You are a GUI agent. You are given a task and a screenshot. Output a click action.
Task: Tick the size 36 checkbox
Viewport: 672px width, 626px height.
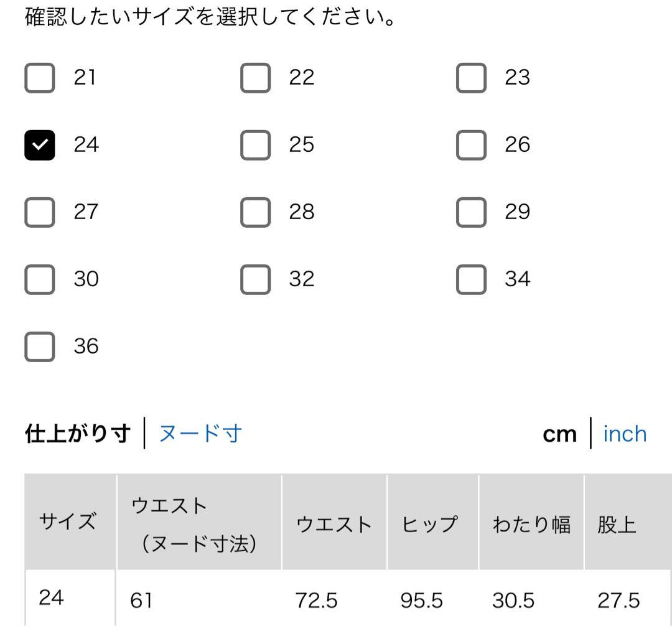pyautogui.click(x=40, y=347)
